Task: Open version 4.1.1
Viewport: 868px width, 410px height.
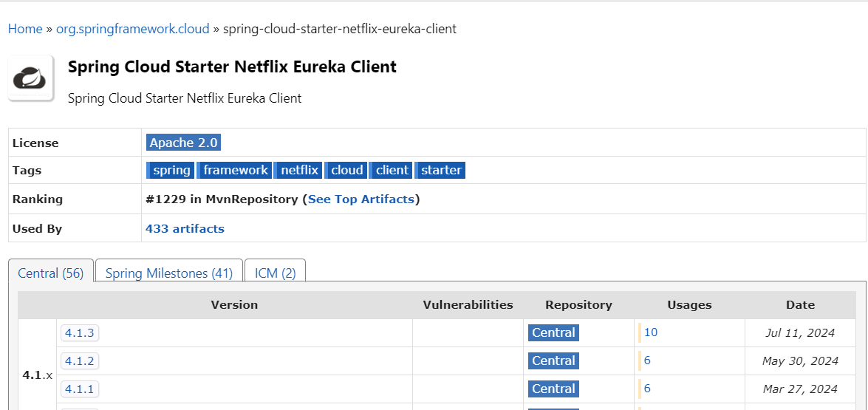Action: click(x=79, y=389)
